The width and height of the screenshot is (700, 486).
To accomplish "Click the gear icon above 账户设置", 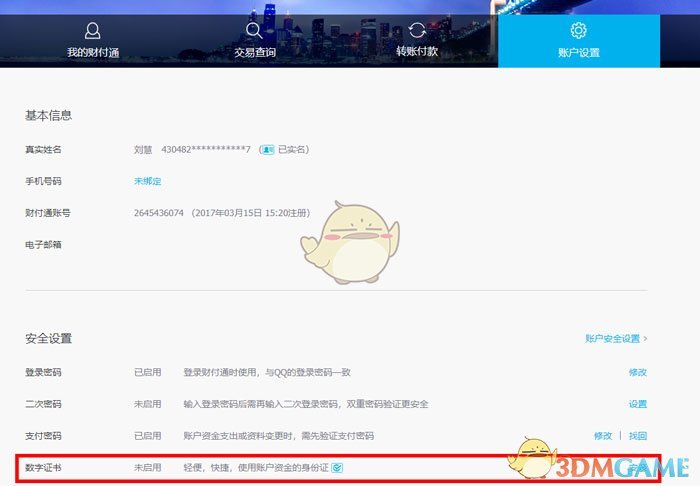I will click(578, 30).
